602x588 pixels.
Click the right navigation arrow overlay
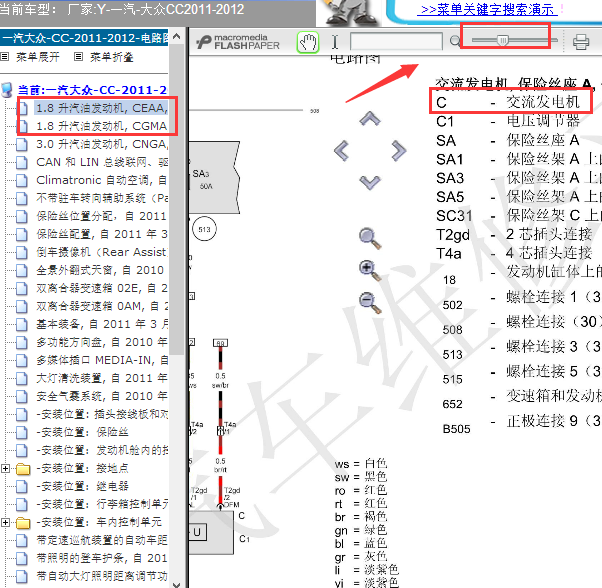(x=399, y=150)
